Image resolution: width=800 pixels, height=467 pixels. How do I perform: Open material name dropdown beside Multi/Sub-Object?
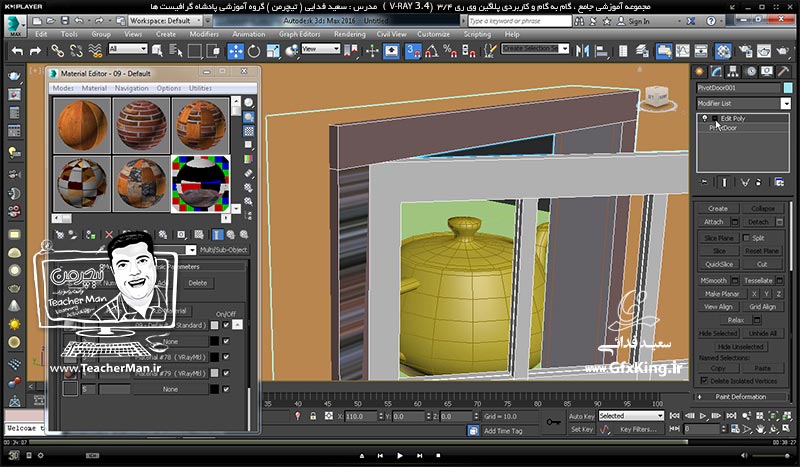click(x=191, y=250)
